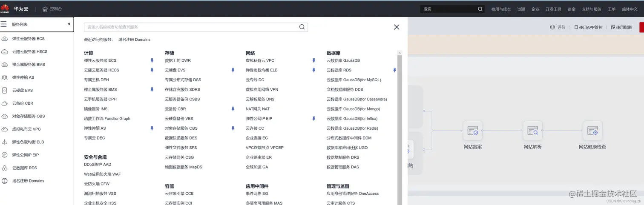Unpin 云硬盘 EVS in 存储 list

click(x=233, y=70)
